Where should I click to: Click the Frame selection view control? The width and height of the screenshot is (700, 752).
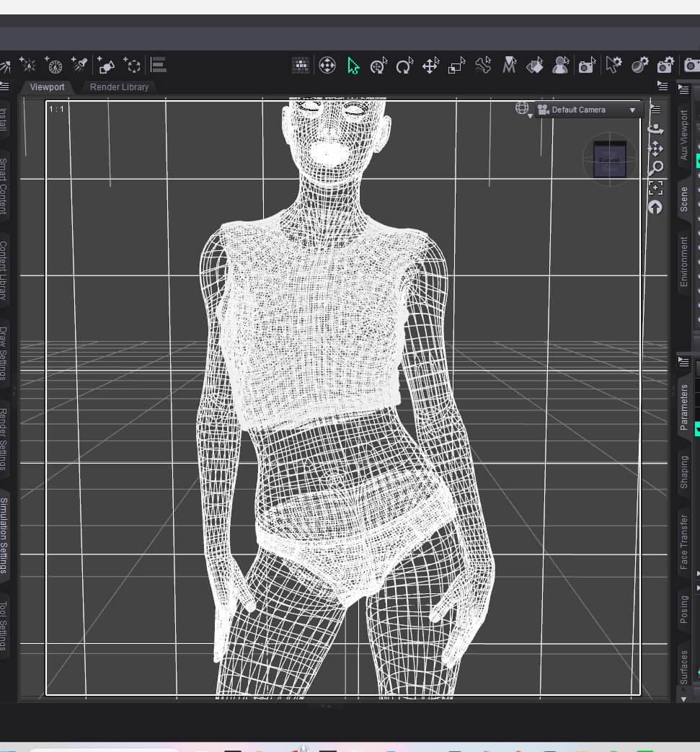(x=655, y=187)
